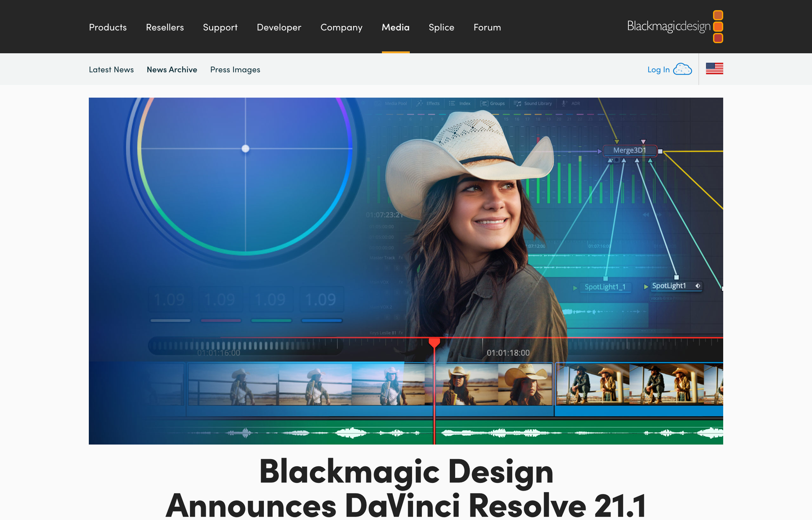
Task: Click the Blackmagic Design Announces headline
Action: (406, 488)
